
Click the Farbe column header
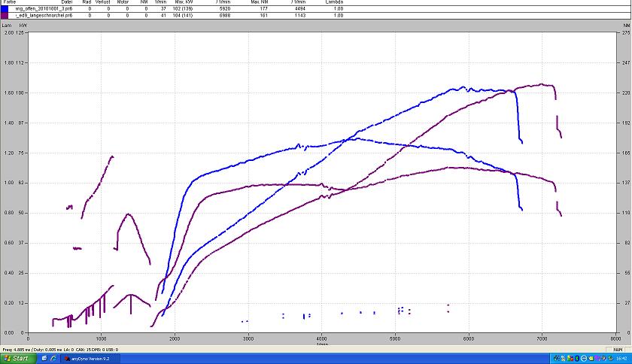10,2
